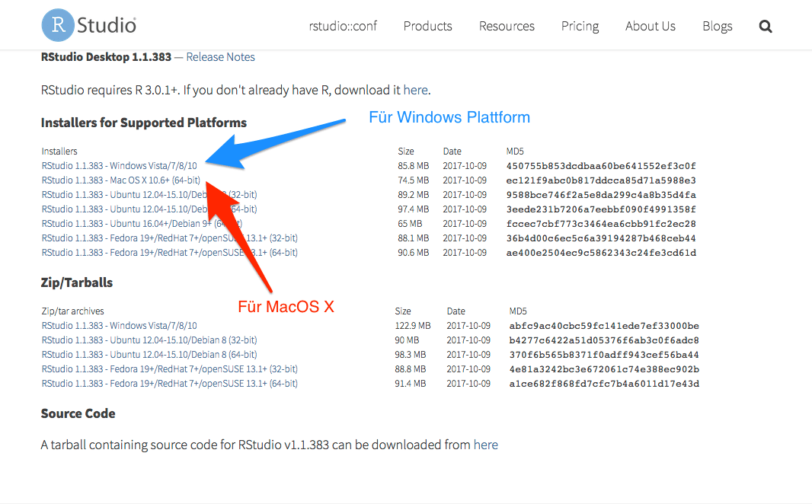Visit the Blogs section
The image size is (812, 504).
tap(717, 26)
